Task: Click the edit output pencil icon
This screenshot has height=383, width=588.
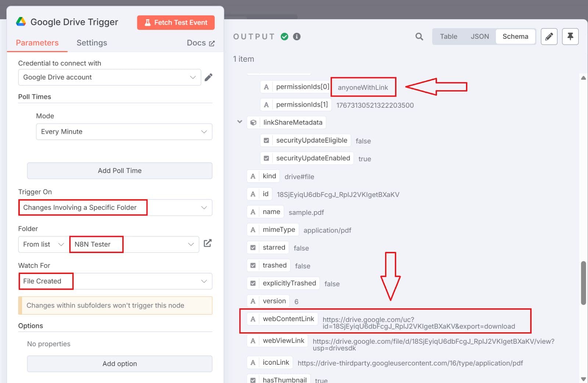Action: (x=549, y=36)
